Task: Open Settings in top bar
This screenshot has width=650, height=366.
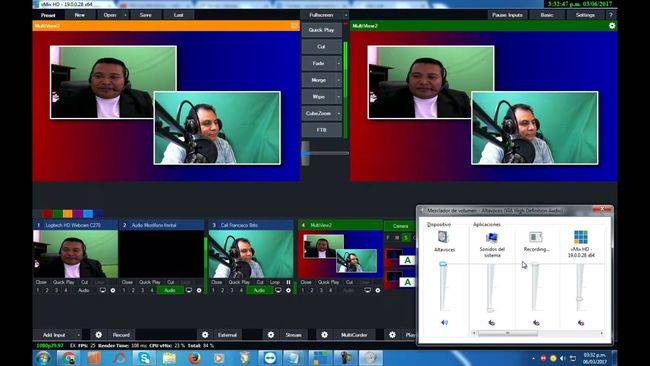Action: pyautogui.click(x=585, y=15)
